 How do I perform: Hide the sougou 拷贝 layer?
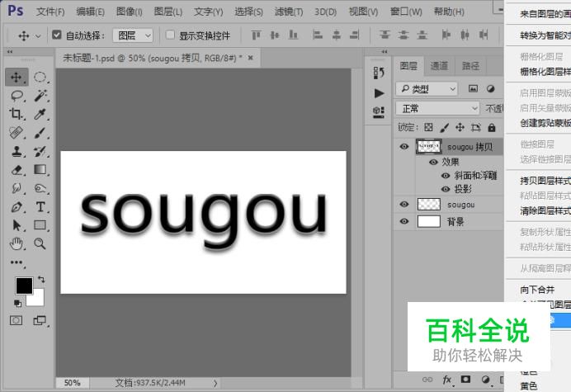coord(404,147)
